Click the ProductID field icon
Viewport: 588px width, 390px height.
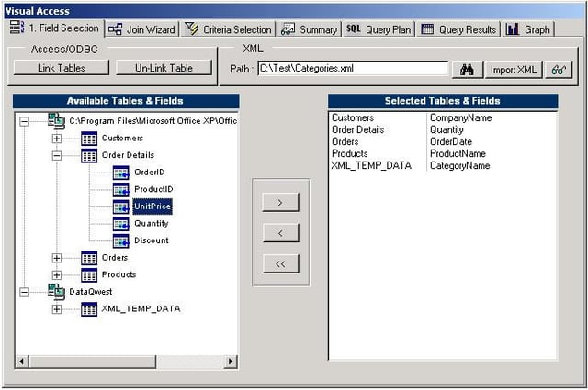point(120,190)
